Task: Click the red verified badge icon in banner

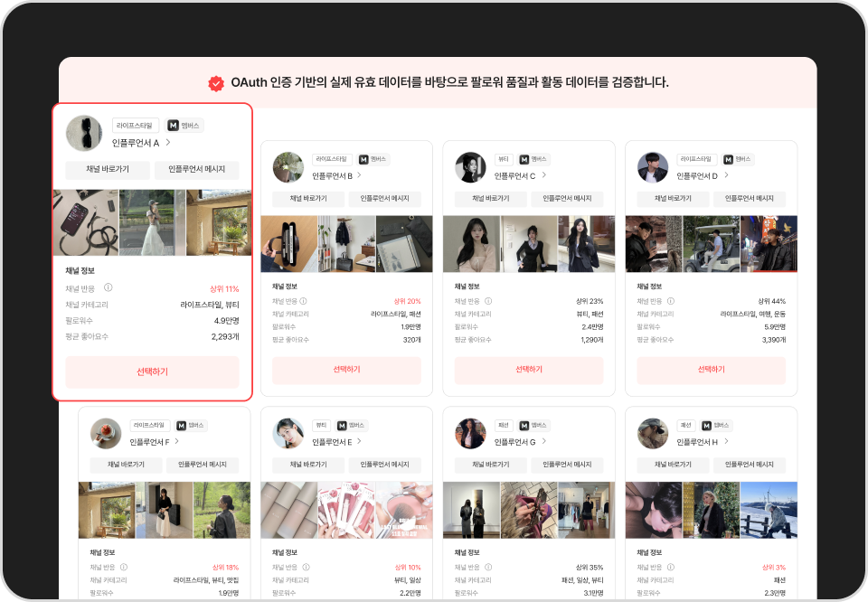Action: point(216,83)
